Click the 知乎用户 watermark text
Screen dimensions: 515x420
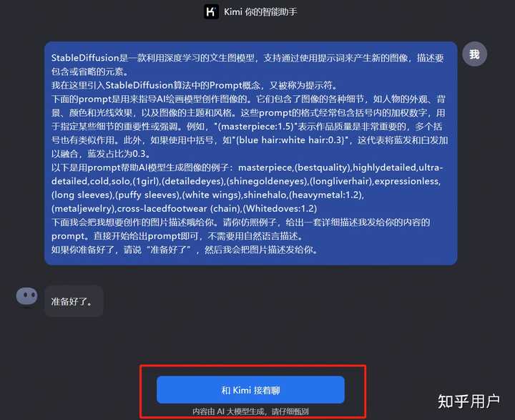(469, 401)
